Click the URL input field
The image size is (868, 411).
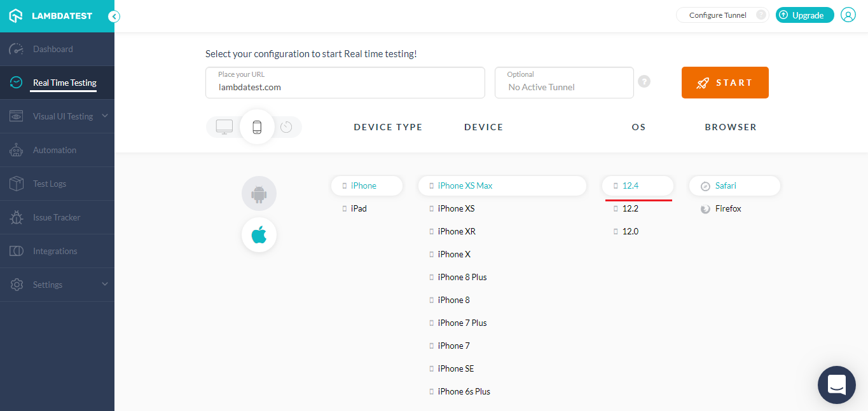pos(345,87)
